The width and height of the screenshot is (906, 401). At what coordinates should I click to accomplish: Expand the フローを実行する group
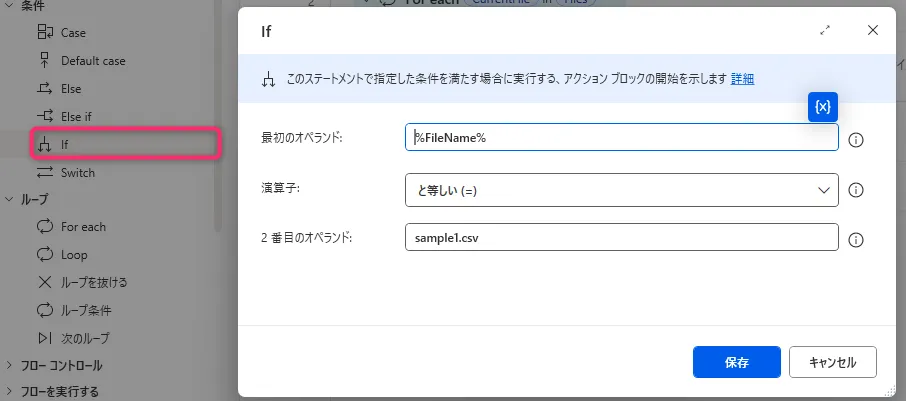point(10,391)
